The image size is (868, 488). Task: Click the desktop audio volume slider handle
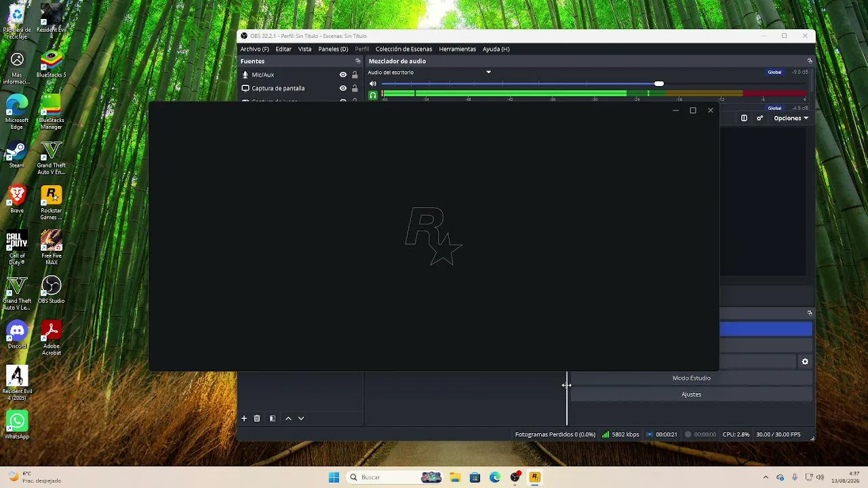(x=659, y=83)
